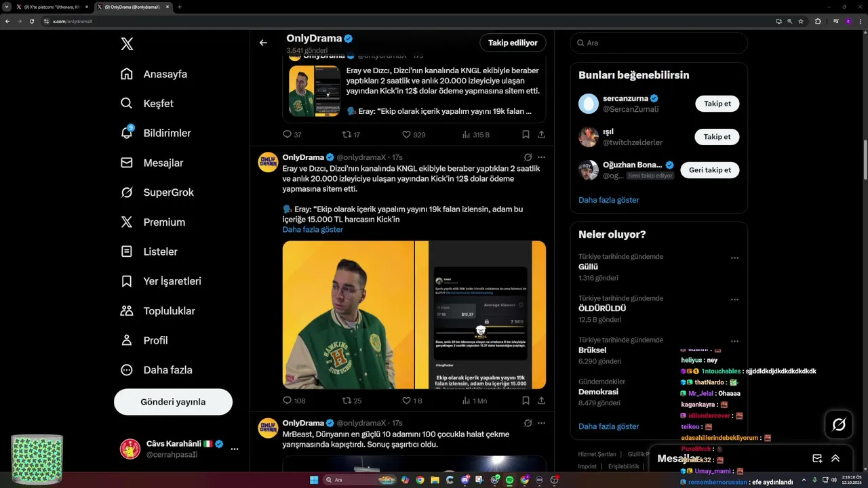Open Yer İşaretleri bookmarks
Image resolution: width=868 pixels, height=488 pixels.
click(x=161, y=281)
